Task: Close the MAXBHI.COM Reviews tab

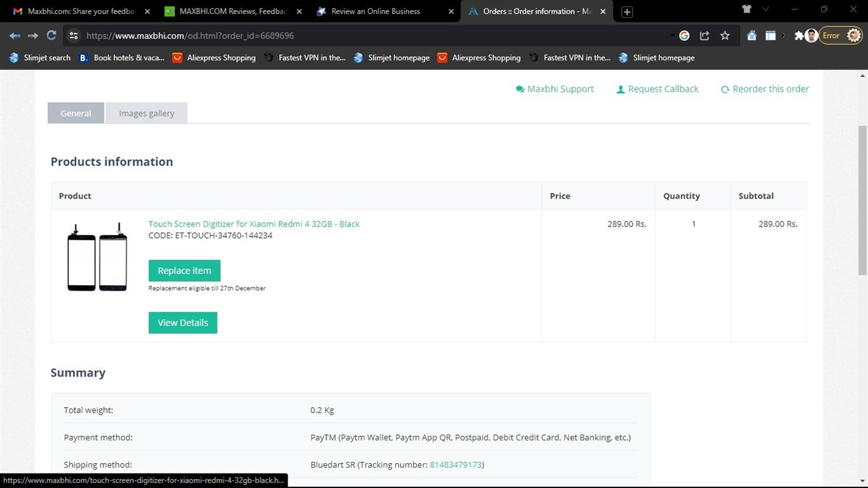Action: click(299, 11)
